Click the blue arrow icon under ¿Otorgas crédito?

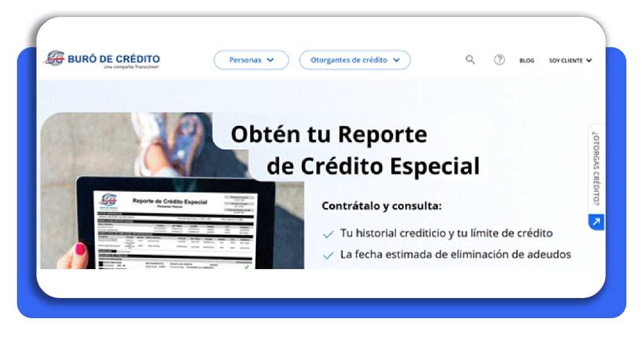[596, 222]
